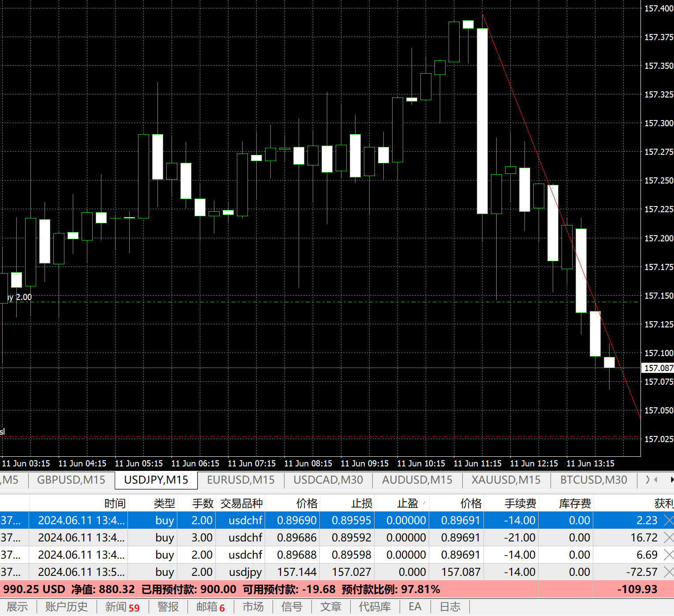Sort orders by the 止盈 column header

click(x=402, y=503)
